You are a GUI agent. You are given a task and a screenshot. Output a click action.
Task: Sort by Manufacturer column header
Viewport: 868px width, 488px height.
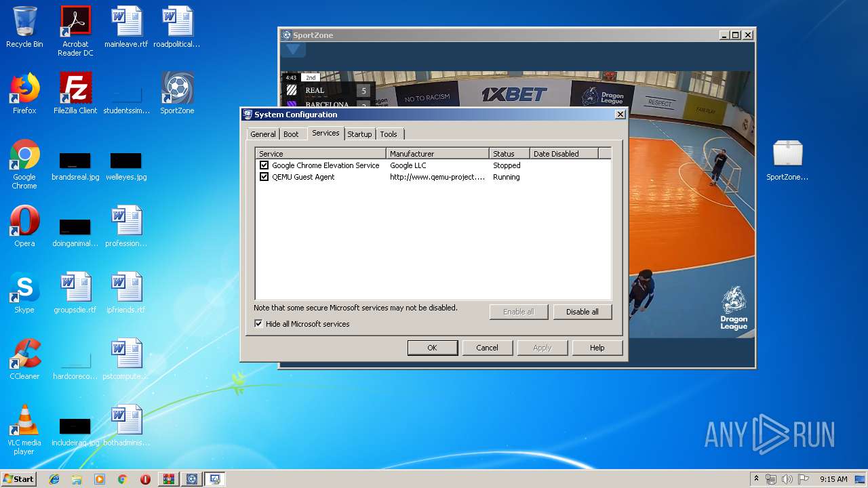437,154
